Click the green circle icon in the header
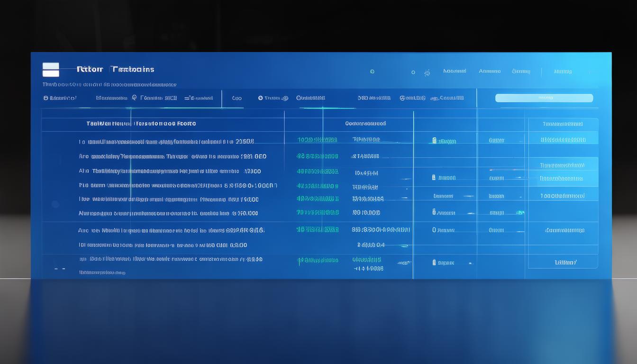Image resolution: width=637 pixels, height=364 pixels. pyautogui.click(x=372, y=72)
